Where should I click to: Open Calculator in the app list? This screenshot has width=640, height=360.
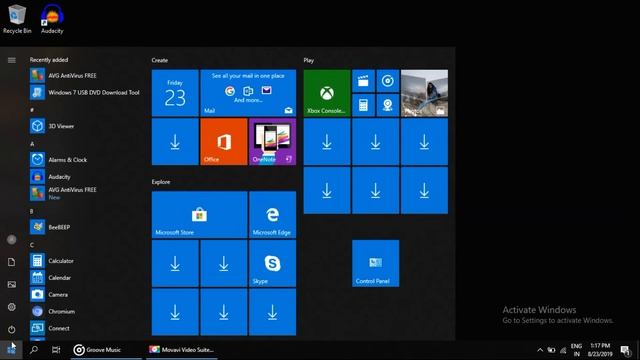(x=84, y=260)
